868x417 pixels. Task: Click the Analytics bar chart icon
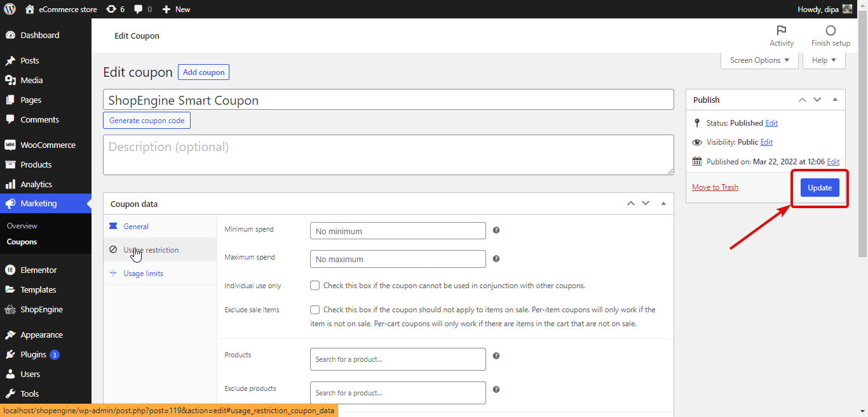(10, 184)
